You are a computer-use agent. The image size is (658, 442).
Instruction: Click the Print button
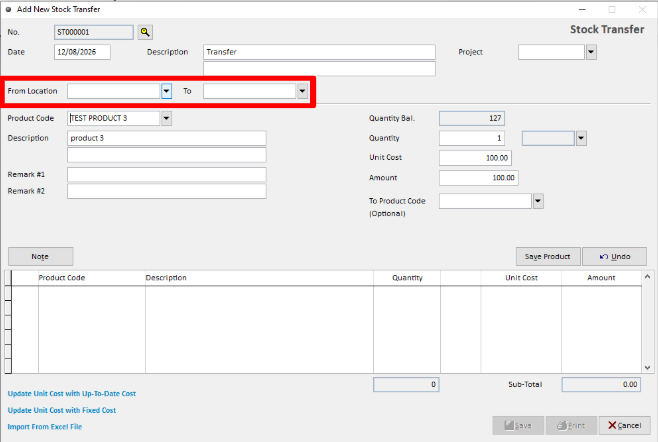tap(571, 426)
